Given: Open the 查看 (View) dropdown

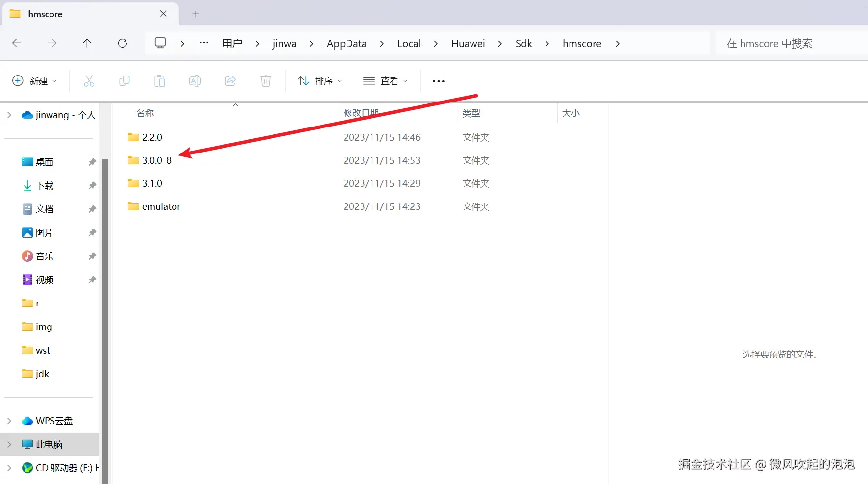Looking at the screenshot, I should (x=385, y=81).
